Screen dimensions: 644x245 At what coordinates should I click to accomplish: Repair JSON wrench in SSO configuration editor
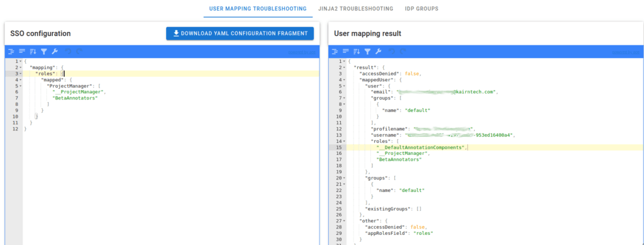pos(55,52)
